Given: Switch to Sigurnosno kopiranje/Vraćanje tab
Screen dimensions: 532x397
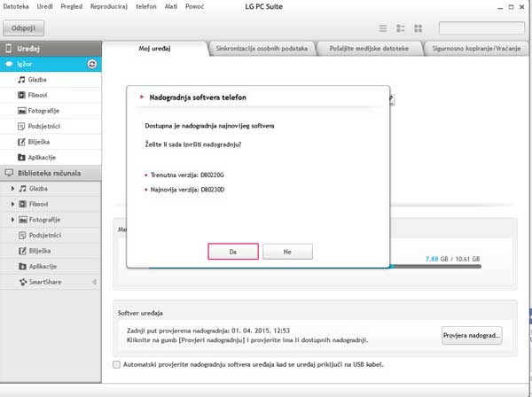Looking at the screenshot, I should (x=476, y=49).
